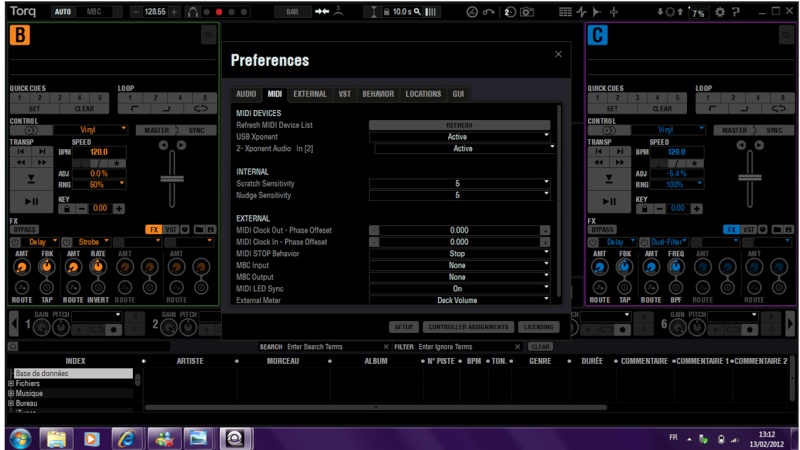Switch to the LOCATIONS preferences tab
This screenshot has width=800, height=450.
423,94
